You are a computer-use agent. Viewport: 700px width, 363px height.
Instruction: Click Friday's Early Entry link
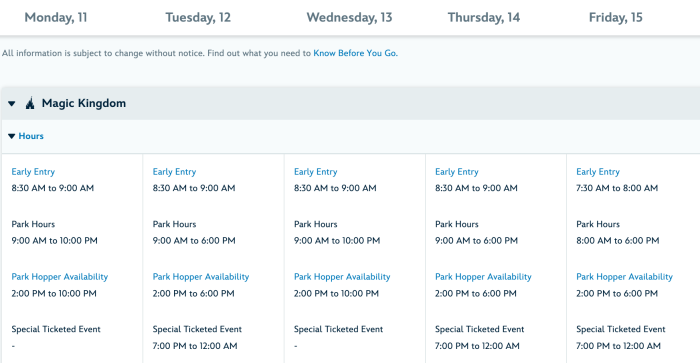click(x=598, y=172)
